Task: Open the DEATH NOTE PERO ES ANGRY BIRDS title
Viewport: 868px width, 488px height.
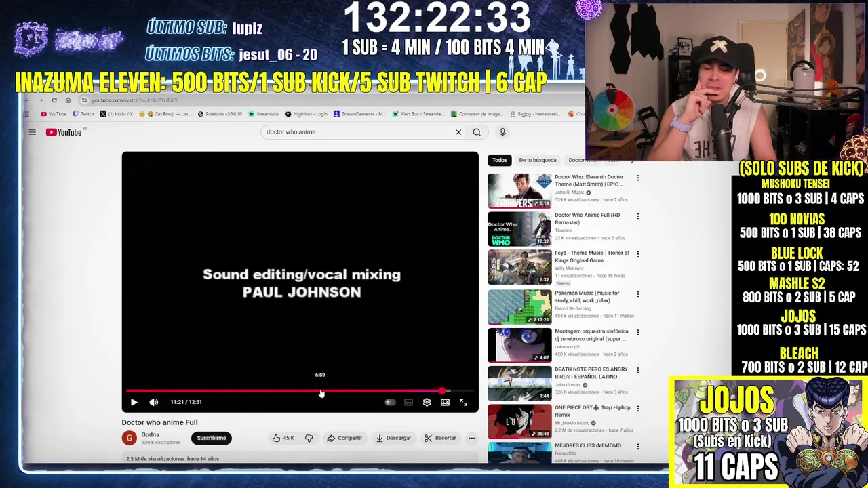Action: click(591, 373)
